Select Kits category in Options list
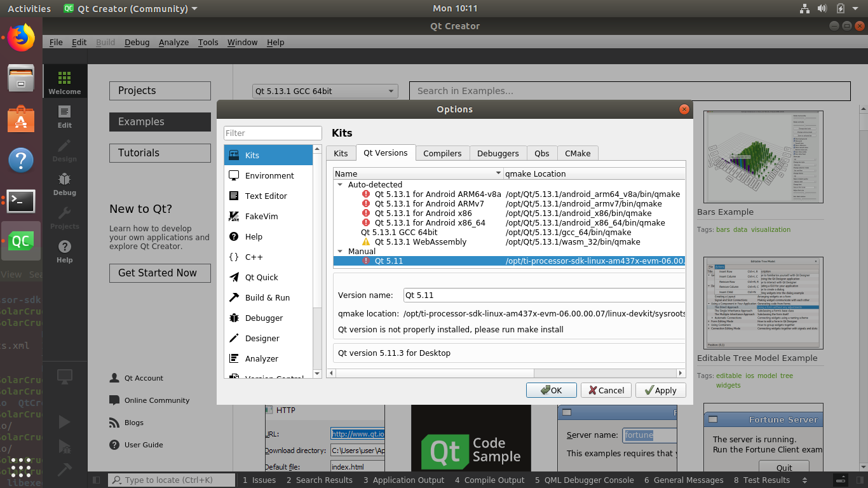The height and width of the screenshot is (488, 868). (268, 155)
